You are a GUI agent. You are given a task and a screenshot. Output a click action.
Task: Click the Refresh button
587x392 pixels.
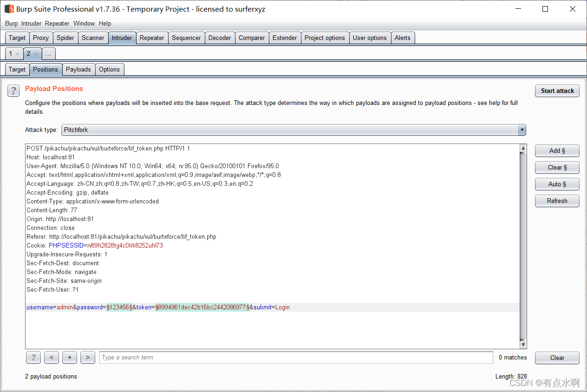pyautogui.click(x=557, y=201)
